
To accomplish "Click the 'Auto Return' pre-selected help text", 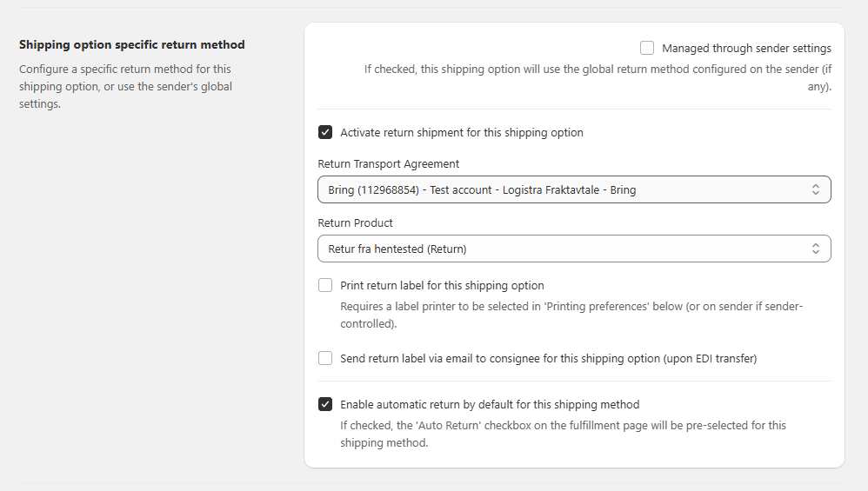I will pos(562,434).
